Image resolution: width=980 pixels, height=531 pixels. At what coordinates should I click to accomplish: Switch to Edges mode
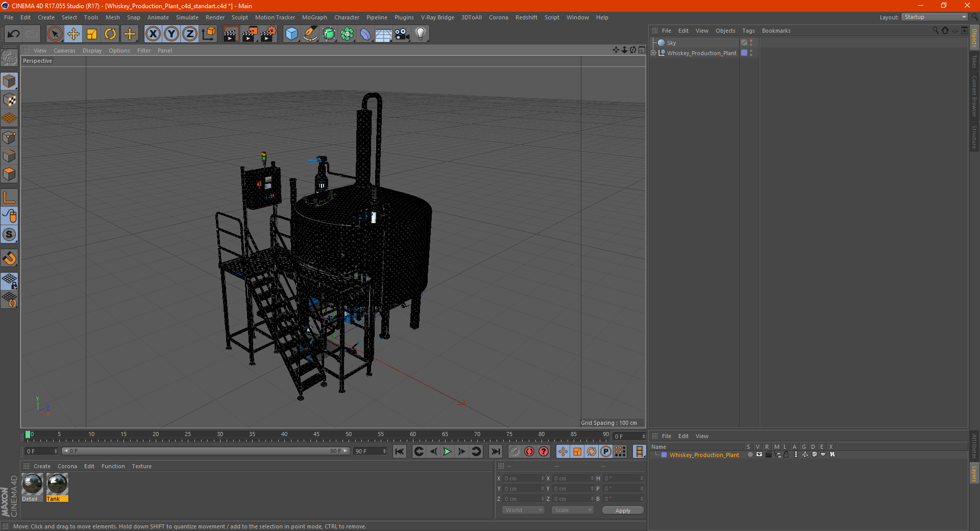(x=9, y=156)
